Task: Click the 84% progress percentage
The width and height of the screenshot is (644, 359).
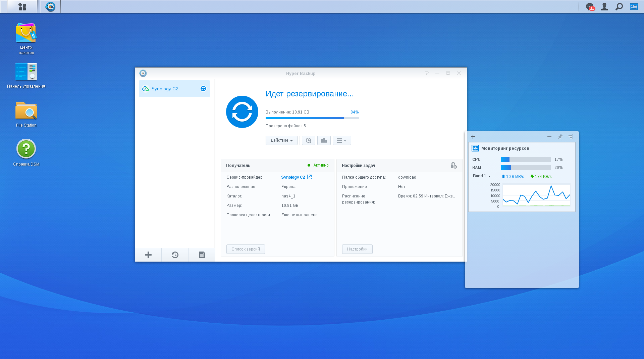Action: [355, 112]
